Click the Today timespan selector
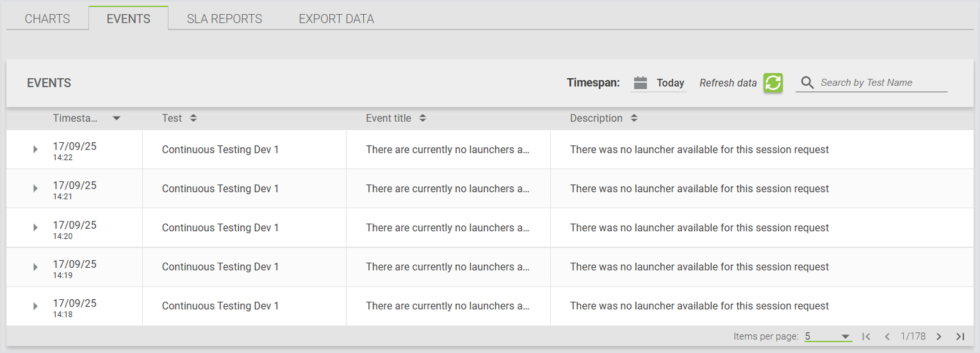The height and width of the screenshot is (353, 980). coord(670,83)
